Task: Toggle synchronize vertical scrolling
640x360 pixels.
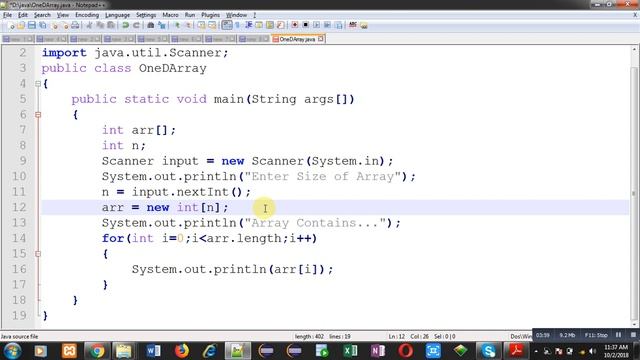Action: coord(202,25)
